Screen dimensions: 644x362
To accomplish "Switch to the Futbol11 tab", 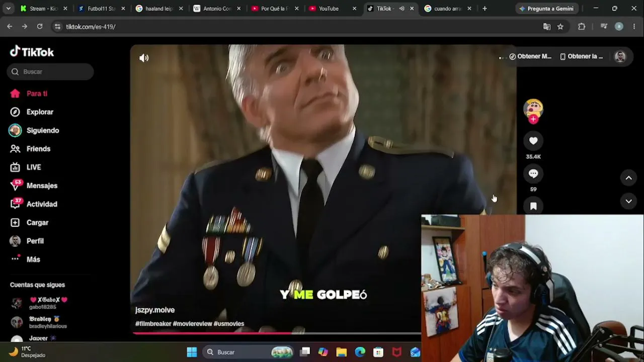I will pos(102,9).
